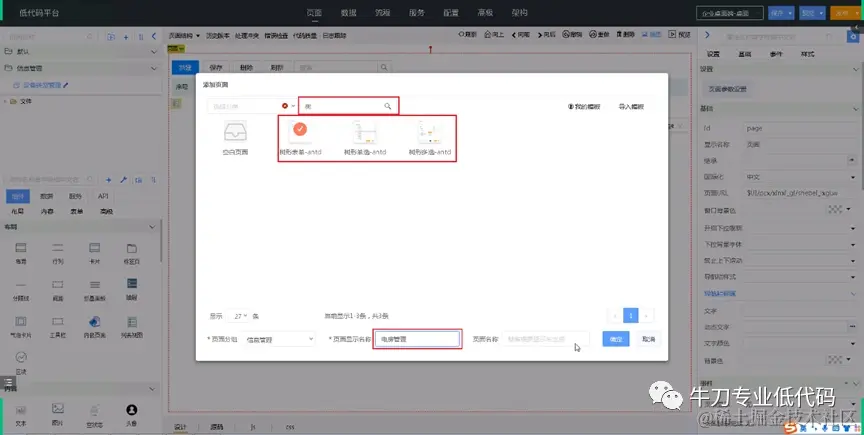Click the blue plus icon beside component search
The width and height of the screenshot is (864, 435).
(109, 180)
